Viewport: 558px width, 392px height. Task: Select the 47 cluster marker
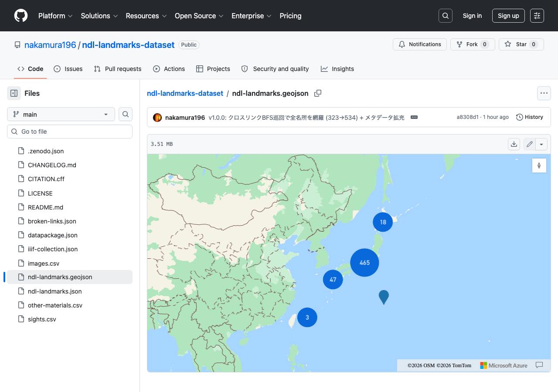[x=333, y=280]
